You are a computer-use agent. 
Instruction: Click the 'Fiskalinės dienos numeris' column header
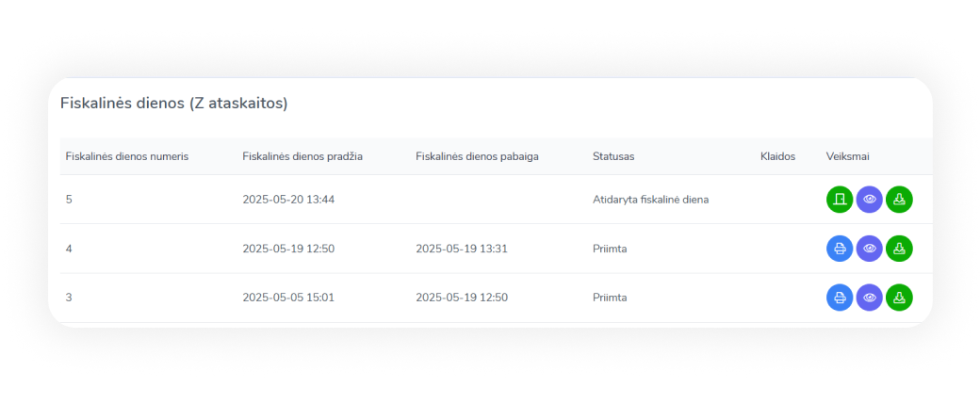pyautogui.click(x=127, y=156)
